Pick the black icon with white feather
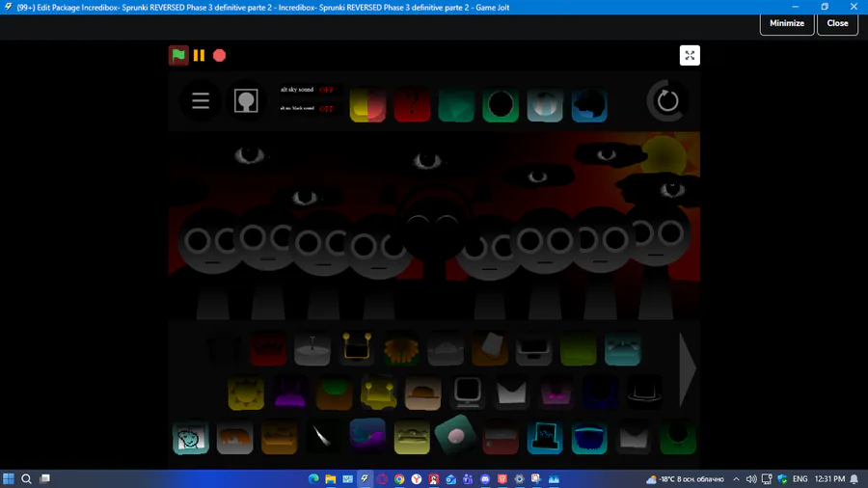Viewport: 868px width, 488px height. (x=323, y=437)
